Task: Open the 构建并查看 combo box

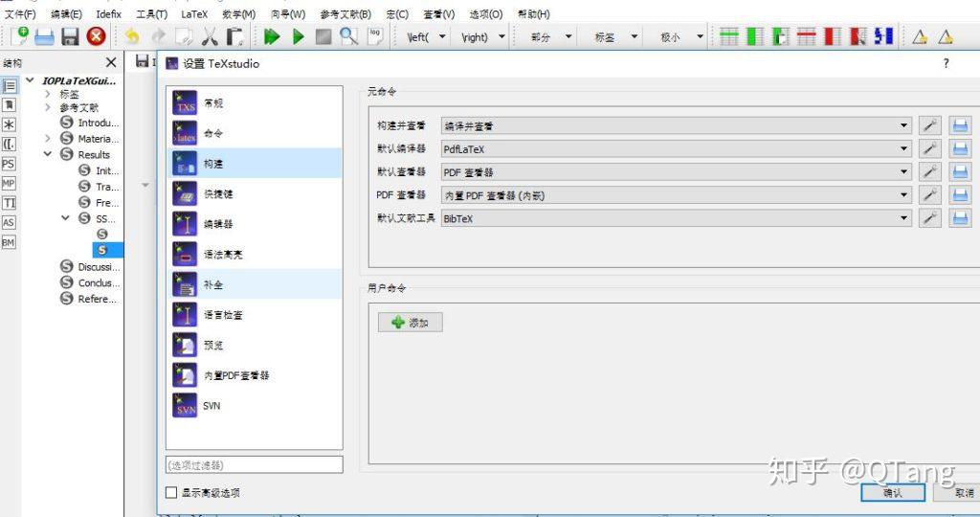Action: pos(677,126)
